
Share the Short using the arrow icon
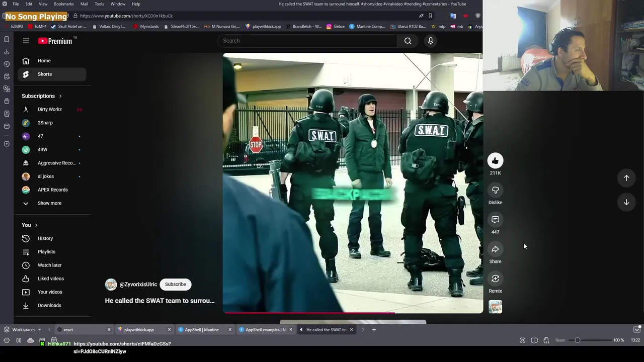(x=495, y=249)
